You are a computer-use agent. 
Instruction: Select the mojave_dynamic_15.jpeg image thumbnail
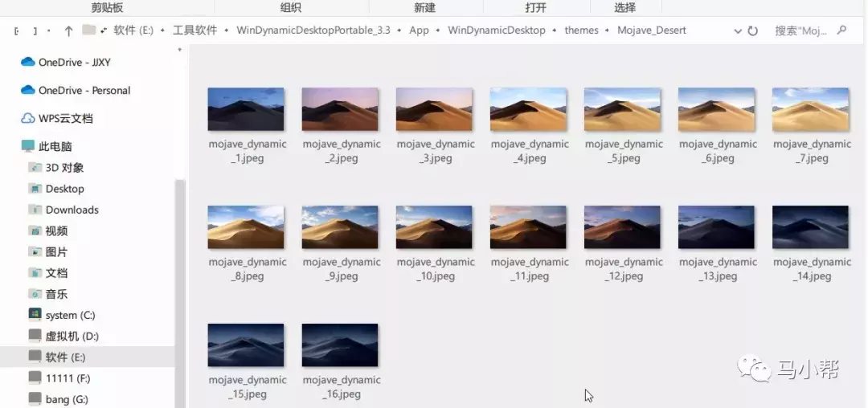tap(246, 345)
